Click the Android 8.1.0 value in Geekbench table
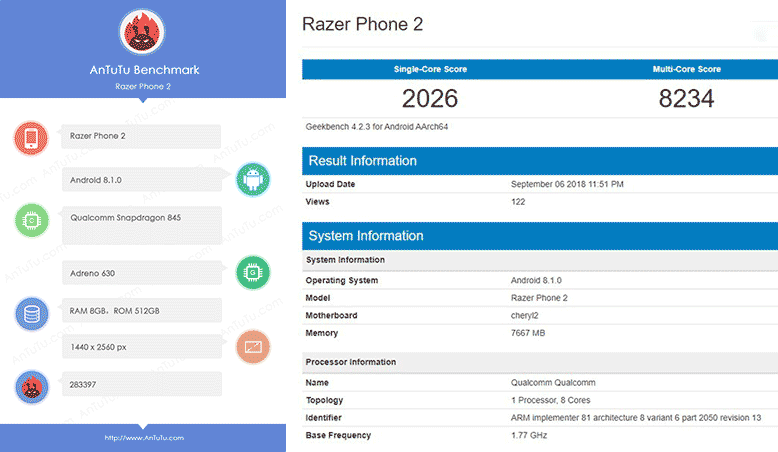This screenshot has height=452, width=778. tap(536, 280)
